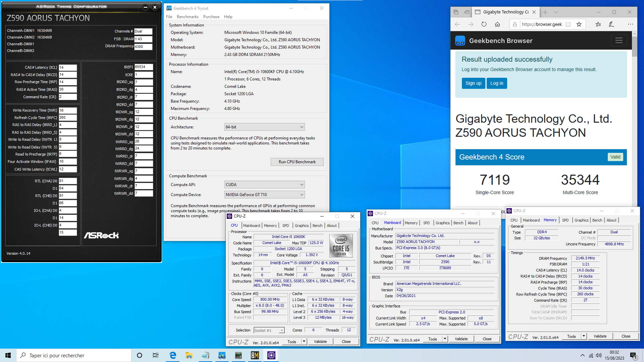This screenshot has width=644, height=362.
Task: Click DRAM Frequency field 4300
Action: pos(143,47)
